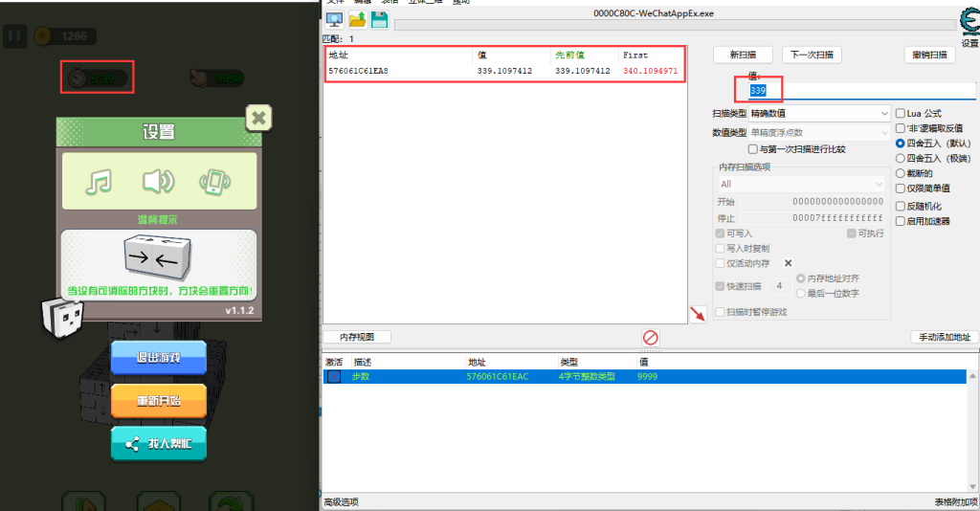Click 退出游戏 button in game

[159, 358]
